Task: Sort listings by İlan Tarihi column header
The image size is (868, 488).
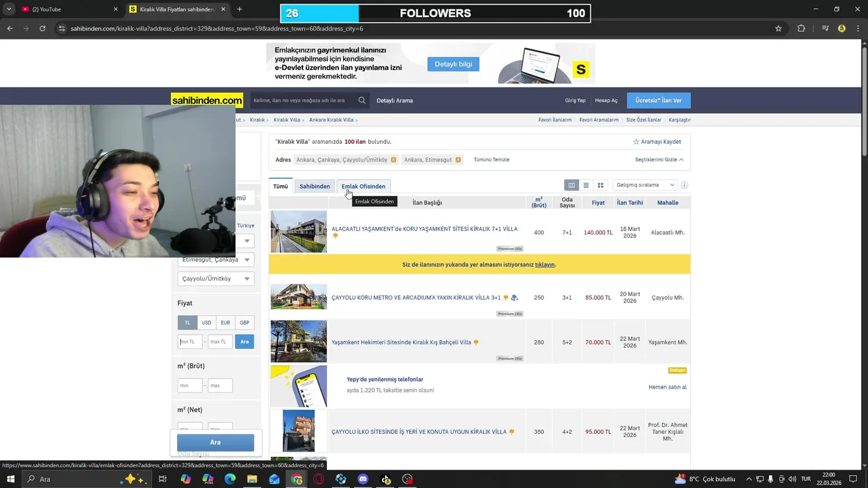Action: [x=630, y=203]
